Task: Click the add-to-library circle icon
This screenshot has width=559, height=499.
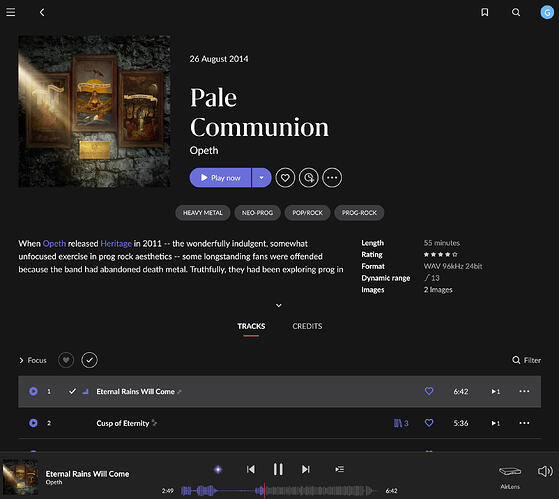Action: point(308,178)
